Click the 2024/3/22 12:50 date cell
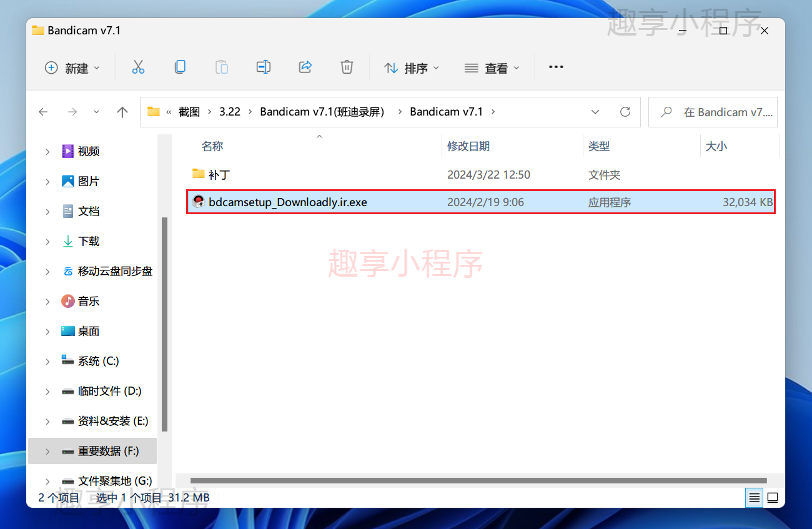Viewport: 812px width, 529px height. tap(488, 175)
